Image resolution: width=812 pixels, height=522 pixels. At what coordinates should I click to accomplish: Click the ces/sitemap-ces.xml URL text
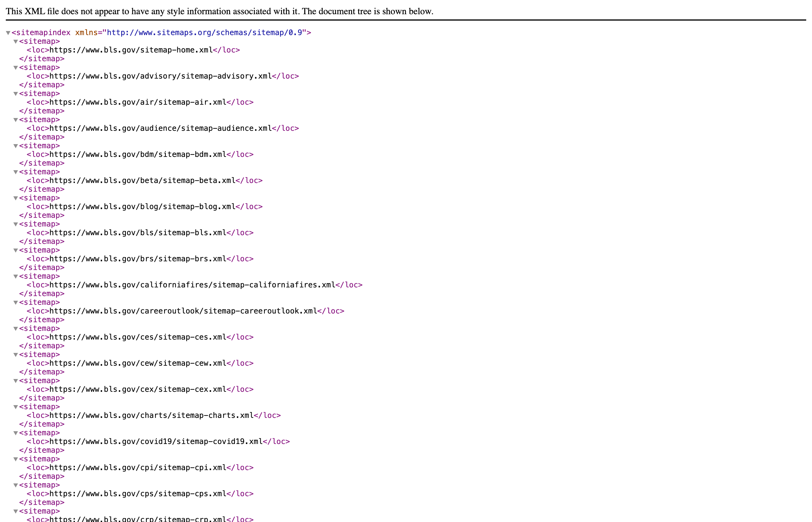pyautogui.click(x=138, y=337)
